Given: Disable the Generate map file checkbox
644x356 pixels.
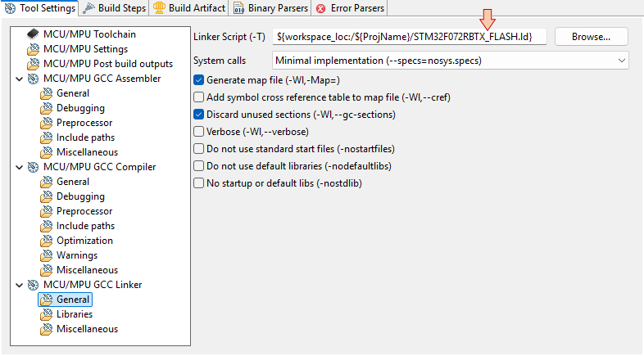Looking at the screenshot, I should (198, 80).
